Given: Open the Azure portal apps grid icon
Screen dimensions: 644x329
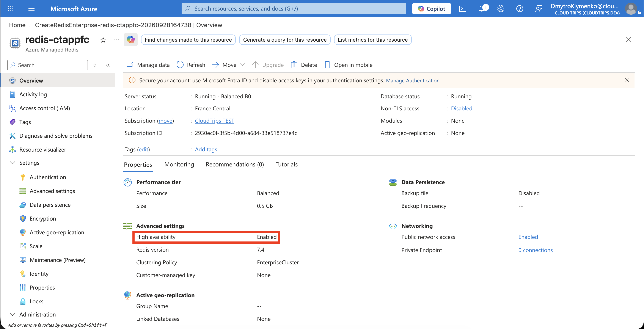Looking at the screenshot, I should (11, 9).
